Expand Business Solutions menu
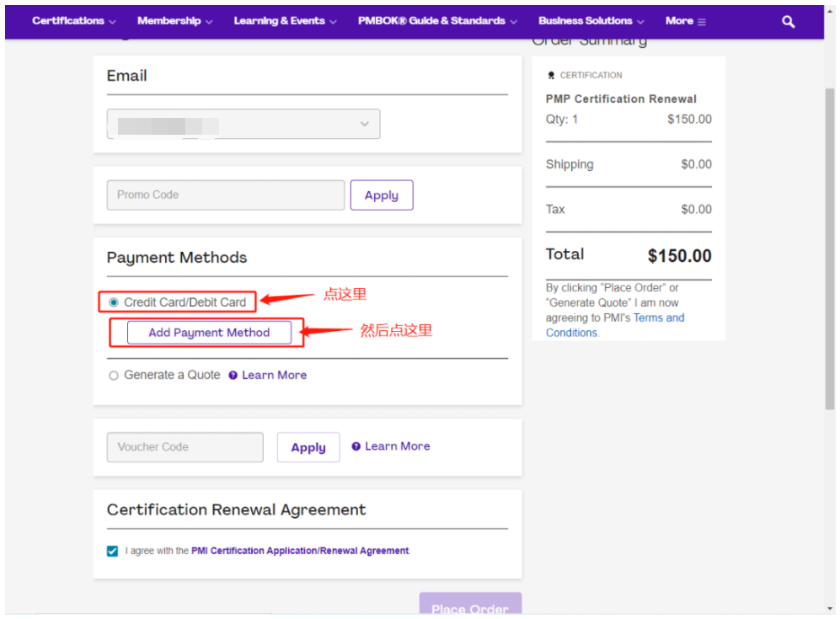 (x=591, y=21)
